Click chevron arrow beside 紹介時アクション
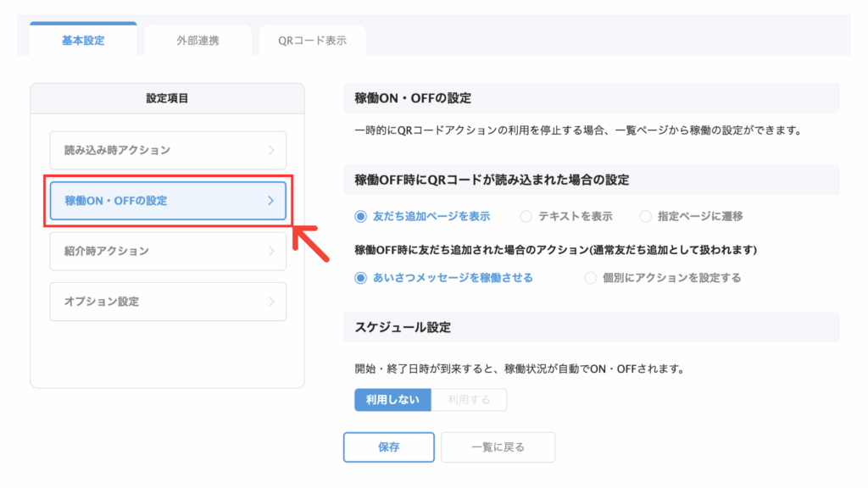 pyautogui.click(x=271, y=251)
